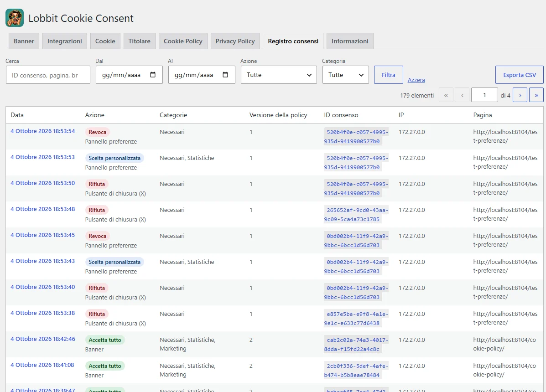Open entry dated 4 Ottobre 2026 18:53:38
This screenshot has width=546, height=392.
[43, 313]
